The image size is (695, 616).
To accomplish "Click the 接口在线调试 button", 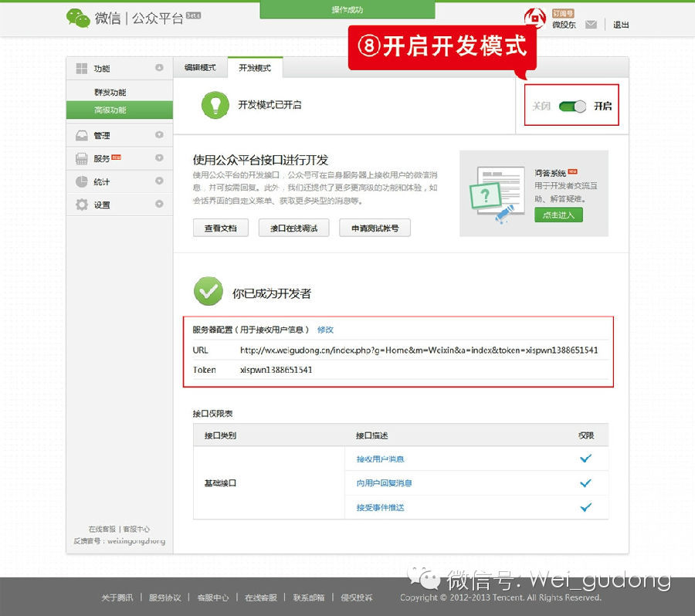I will point(294,228).
